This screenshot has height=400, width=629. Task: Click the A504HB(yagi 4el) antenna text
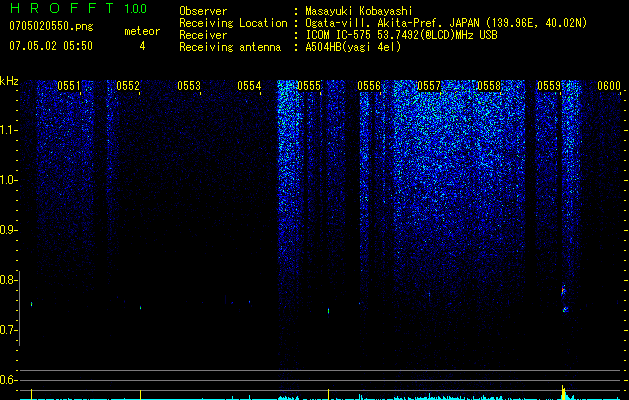click(x=353, y=47)
